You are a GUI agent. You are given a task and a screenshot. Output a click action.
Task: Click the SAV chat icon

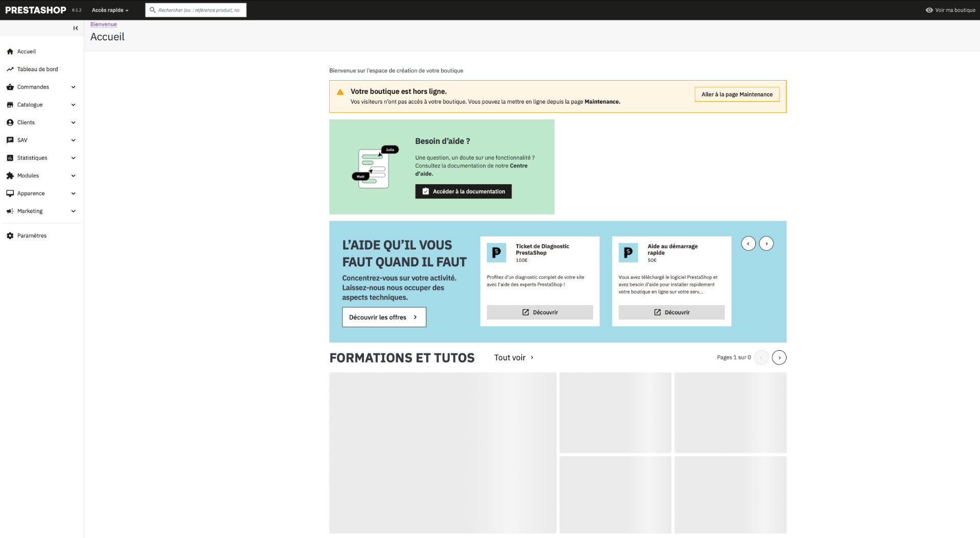pyautogui.click(x=10, y=140)
